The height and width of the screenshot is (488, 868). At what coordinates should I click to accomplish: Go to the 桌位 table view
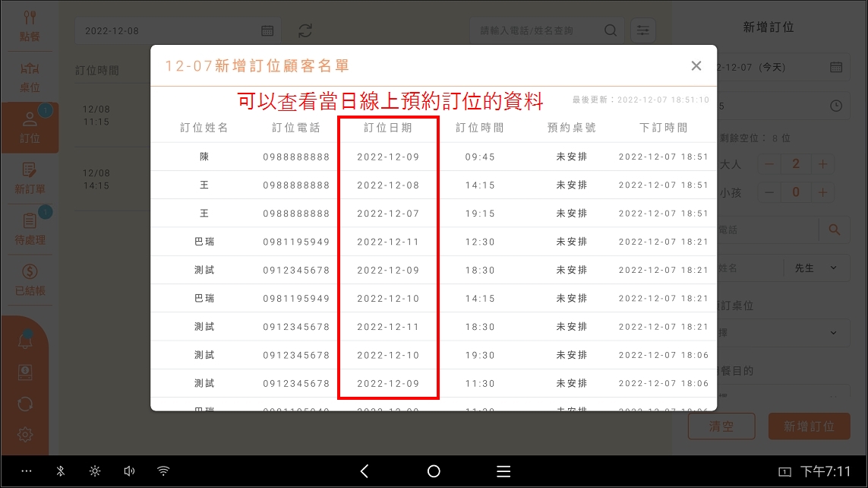(x=30, y=78)
